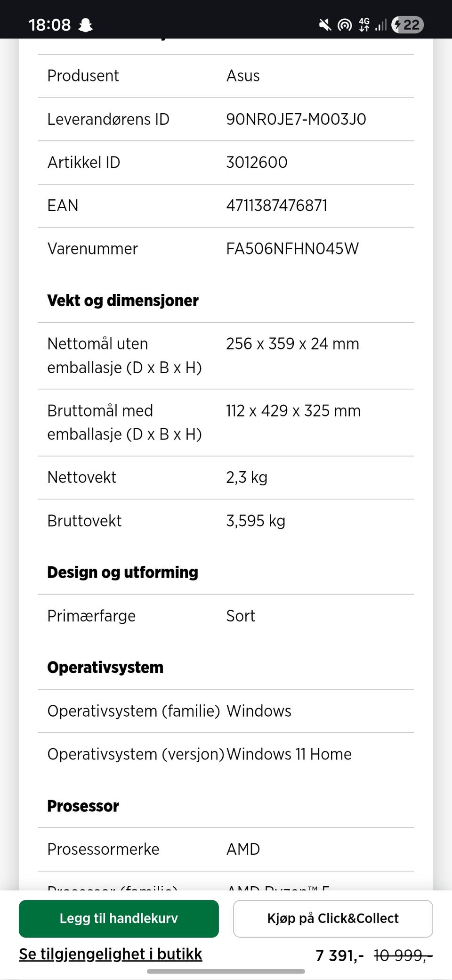Tap the sale price 7 391,-
This screenshot has width=452, height=980.
pos(339,955)
